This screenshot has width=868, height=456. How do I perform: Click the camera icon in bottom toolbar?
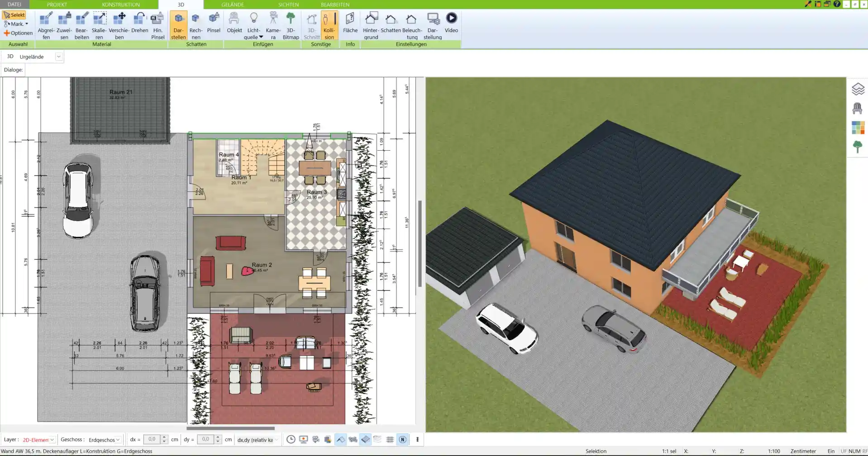click(316, 439)
